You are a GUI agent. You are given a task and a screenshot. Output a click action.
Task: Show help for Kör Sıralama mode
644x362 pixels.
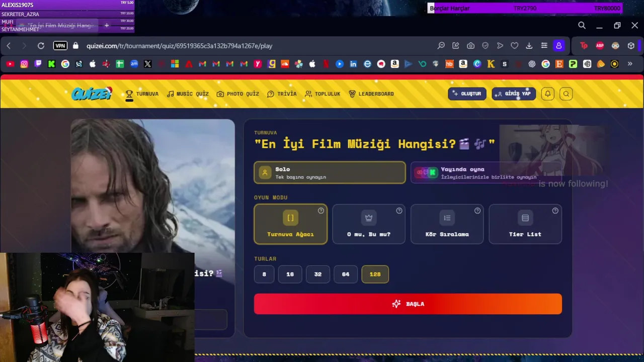(x=477, y=211)
